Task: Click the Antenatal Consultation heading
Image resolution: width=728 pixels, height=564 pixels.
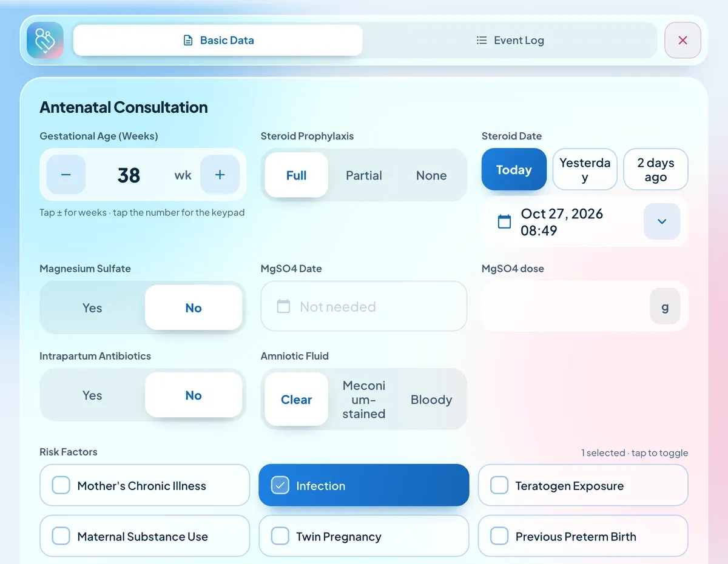Action: click(124, 107)
